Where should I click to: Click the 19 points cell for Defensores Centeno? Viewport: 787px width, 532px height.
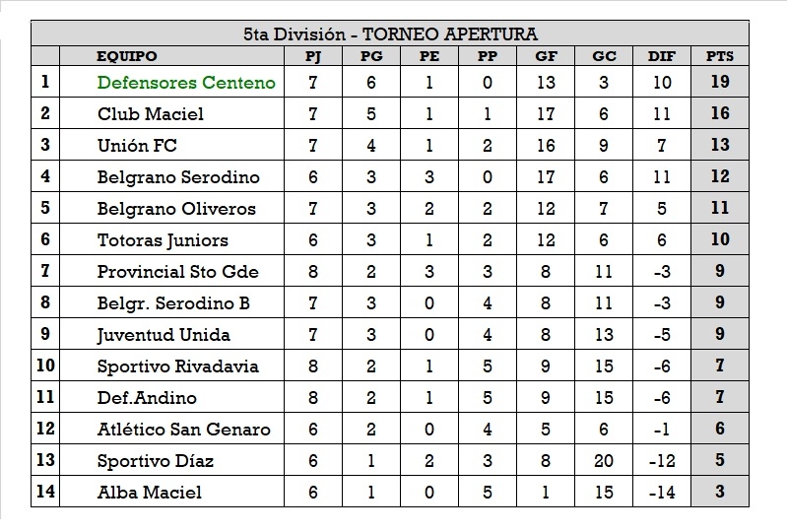click(x=719, y=83)
